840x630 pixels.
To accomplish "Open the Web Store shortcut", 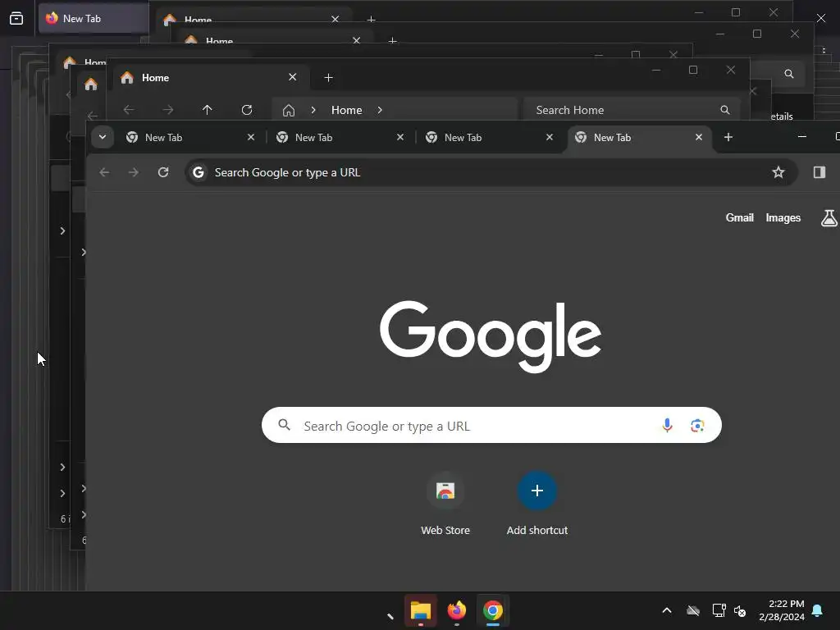I will tap(445, 503).
